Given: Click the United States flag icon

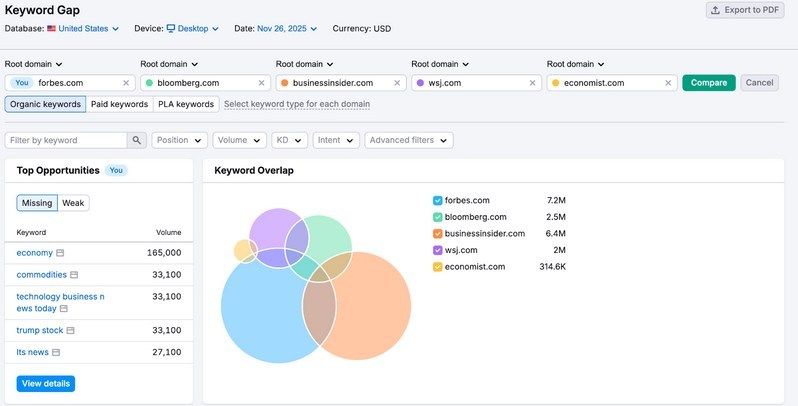Looking at the screenshot, I should point(51,28).
